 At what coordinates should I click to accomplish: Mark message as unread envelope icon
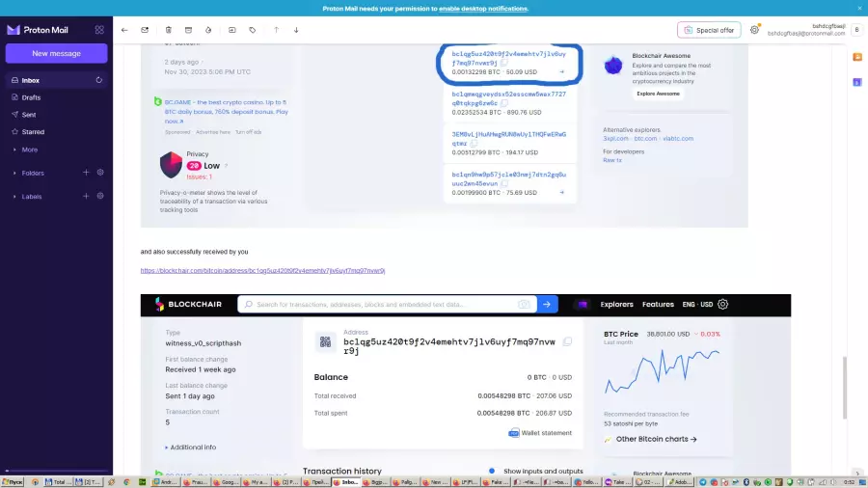[x=145, y=30]
